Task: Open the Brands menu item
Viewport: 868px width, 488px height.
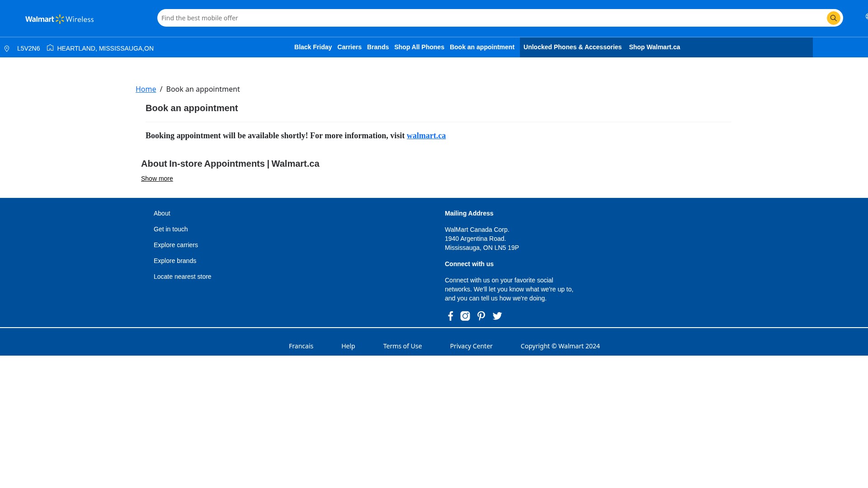Action: (x=378, y=47)
